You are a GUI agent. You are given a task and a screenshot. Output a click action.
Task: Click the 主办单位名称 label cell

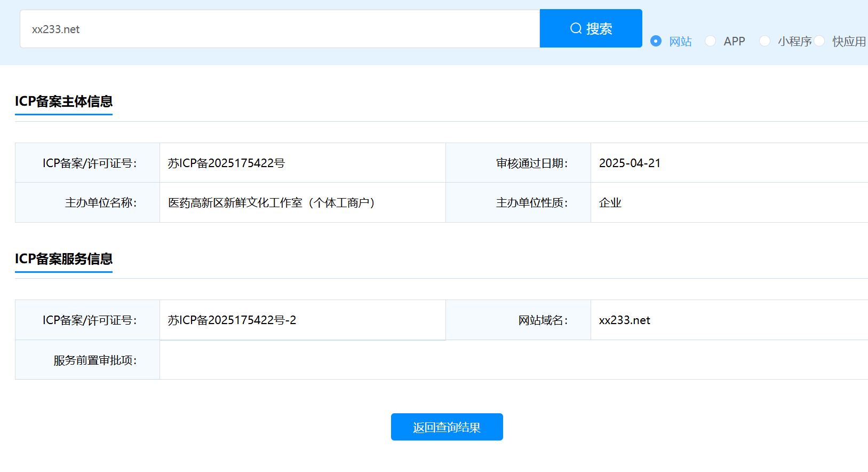click(x=87, y=202)
